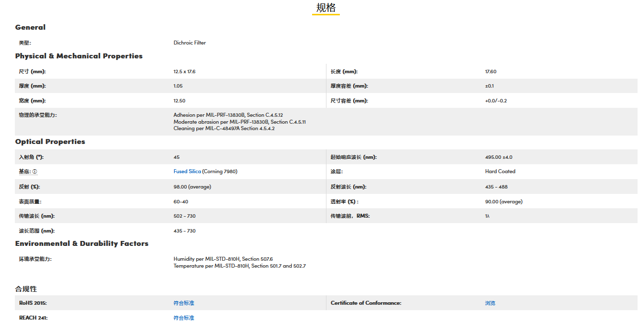
Task: Click the Optical Properties section heading
Action: [50, 142]
